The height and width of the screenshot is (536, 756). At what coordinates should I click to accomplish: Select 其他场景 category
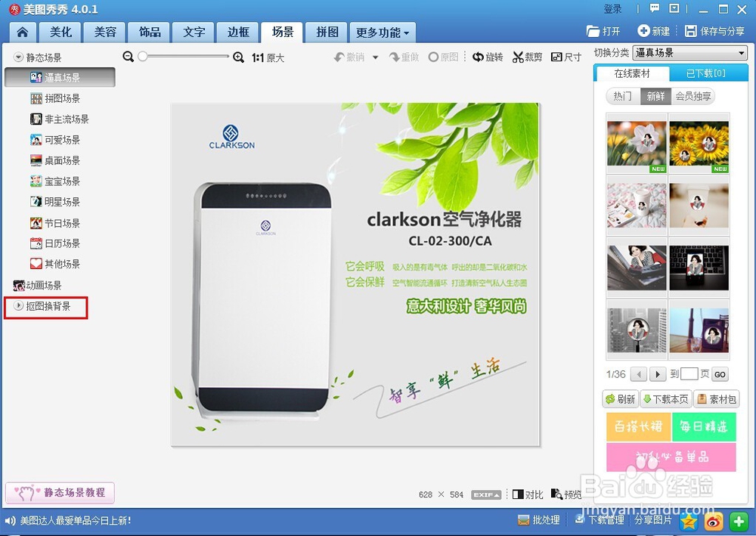(x=55, y=264)
